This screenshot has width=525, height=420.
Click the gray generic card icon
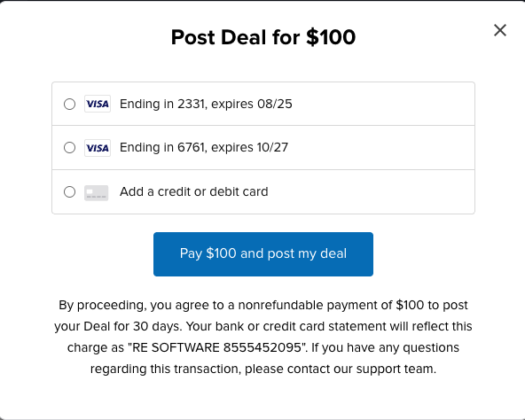click(97, 193)
